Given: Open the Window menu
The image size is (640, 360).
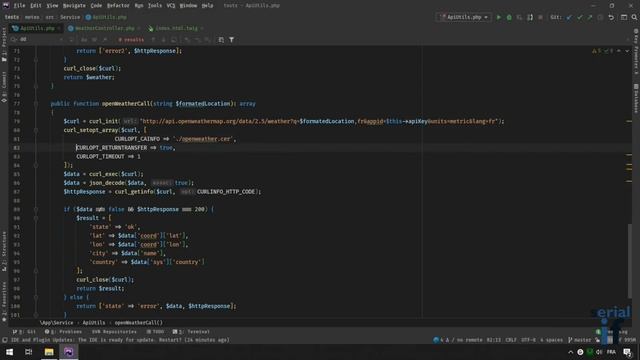Looking at the screenshot, I should click(188, 6).
